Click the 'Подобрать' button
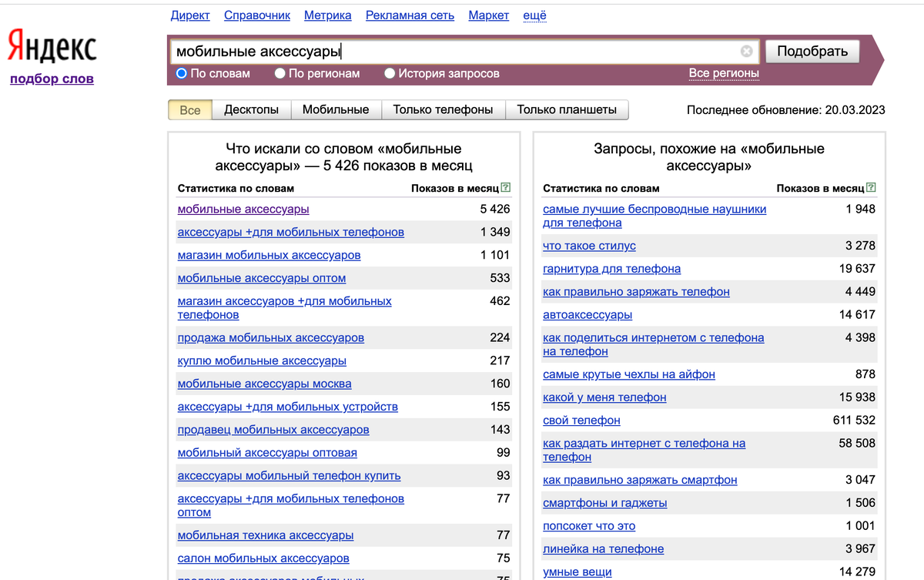Screen dimensions: 924x580 point(812,52)
